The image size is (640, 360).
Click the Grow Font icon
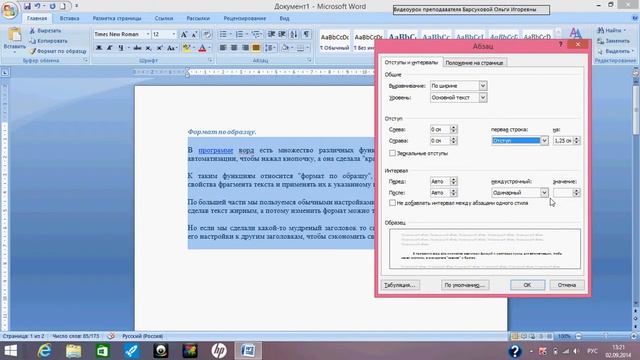tap(184, 34)
